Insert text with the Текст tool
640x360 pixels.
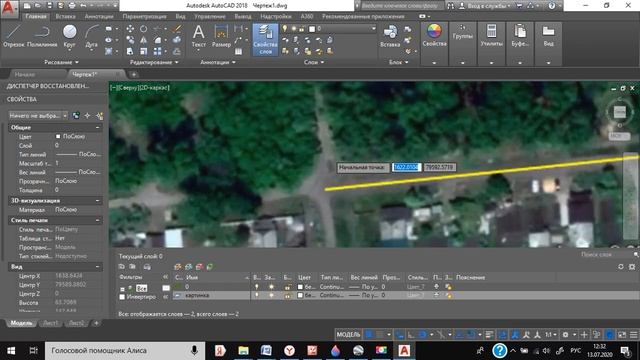click(198, 36)
